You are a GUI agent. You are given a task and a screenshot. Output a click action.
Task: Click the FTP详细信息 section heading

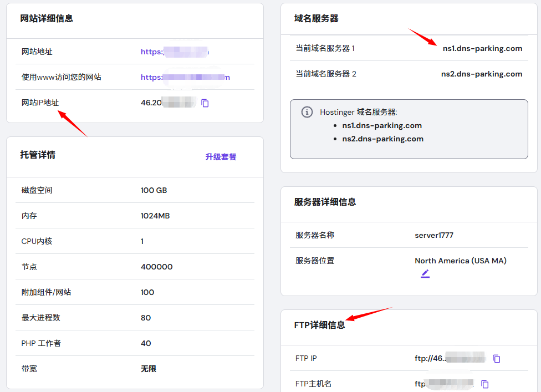[319, 325]
